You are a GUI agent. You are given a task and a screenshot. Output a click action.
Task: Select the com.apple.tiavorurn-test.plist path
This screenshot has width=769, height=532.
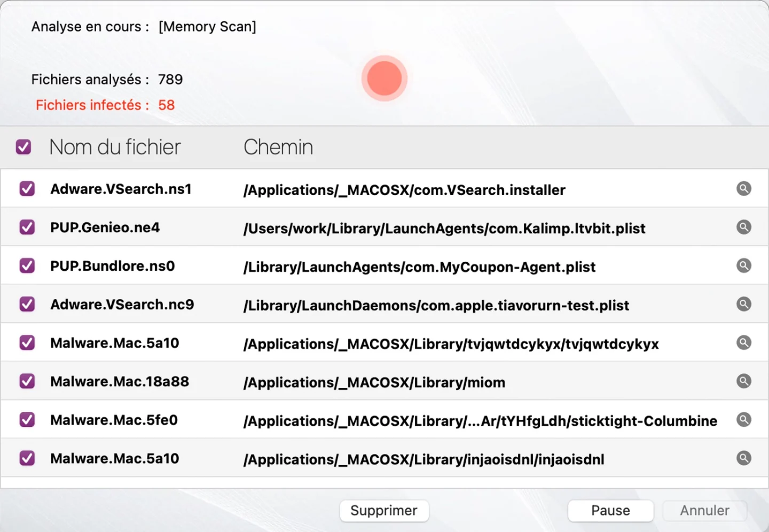point(436,306)
